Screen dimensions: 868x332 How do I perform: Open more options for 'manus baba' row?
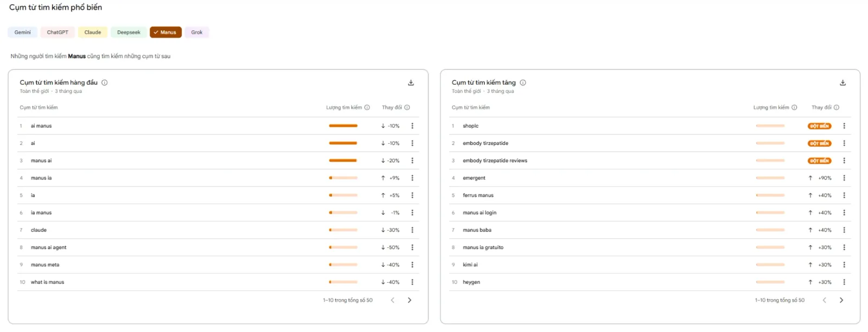844,230
